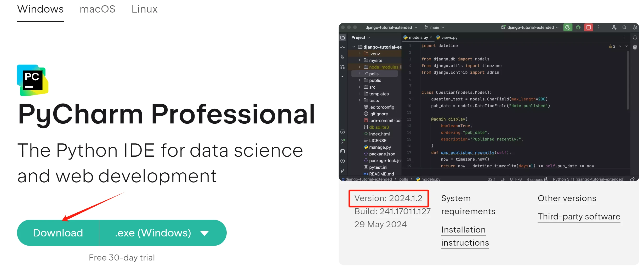644x266 pixels.
Task: Open the Other versions link
Action: click(567, 198)
